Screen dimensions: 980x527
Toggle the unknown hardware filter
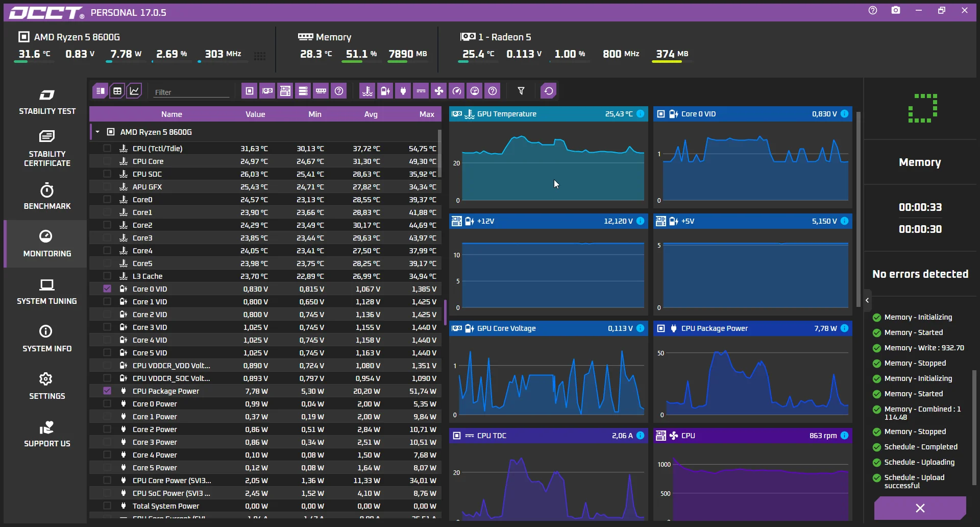point(339,91)
